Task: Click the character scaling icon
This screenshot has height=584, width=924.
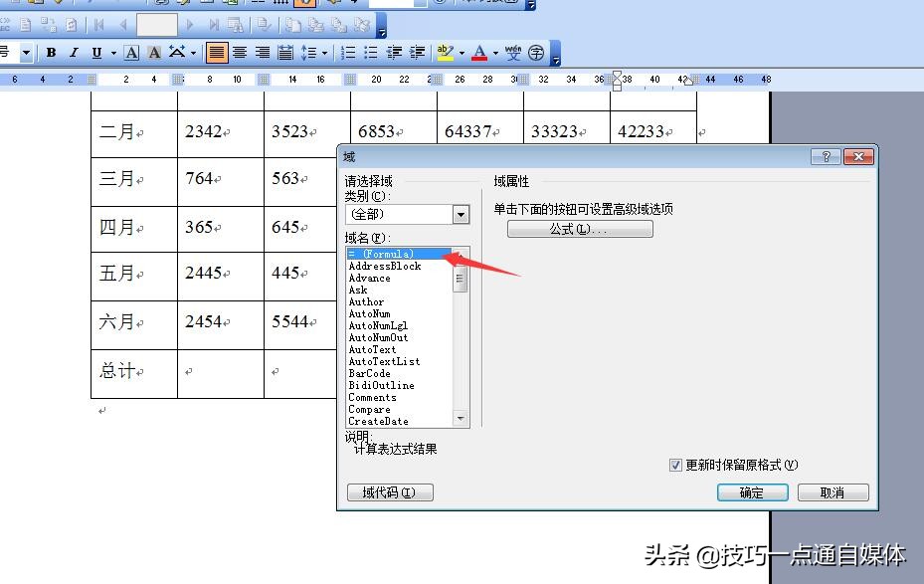Action: 177,53
